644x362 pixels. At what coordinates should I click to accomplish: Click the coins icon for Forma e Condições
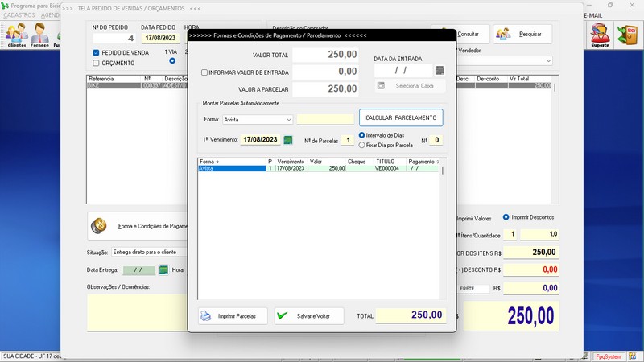click(x=99, y=226)
